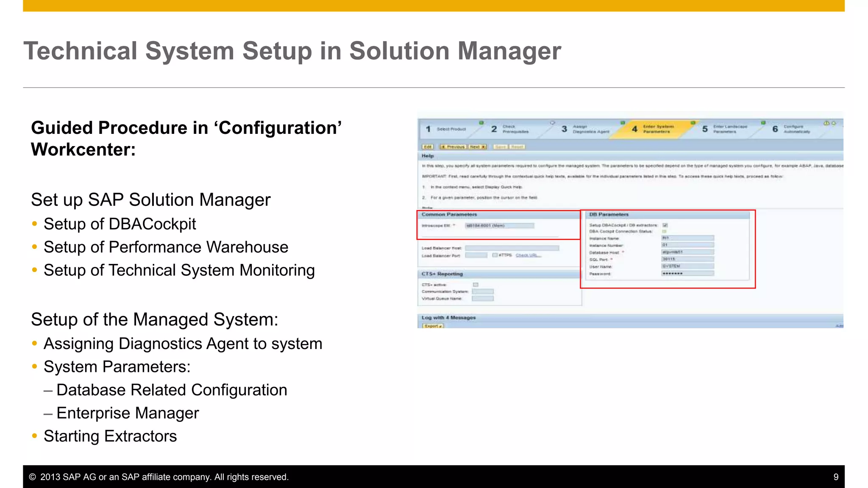Viewport: 868px width, 488px height.
Task: Click bullet 'Setup of DBACockpit'
Action: coord(120,224)
